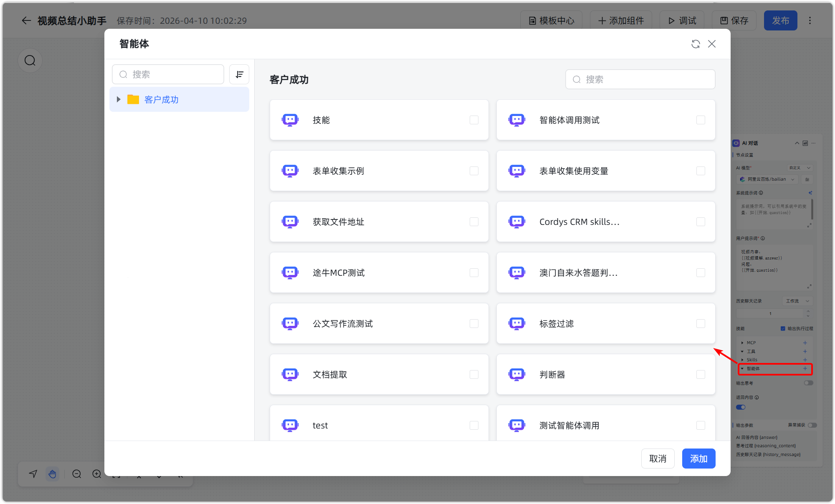Click the 标签过滤 robot icon
Screen dimensions: 835x504
pyautogui.click(x=517, y=324)
